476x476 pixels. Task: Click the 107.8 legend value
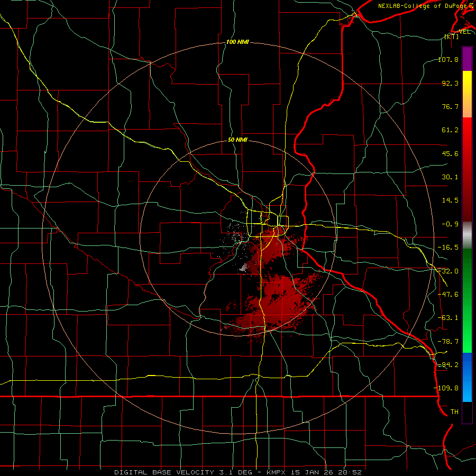coord(448,59)
